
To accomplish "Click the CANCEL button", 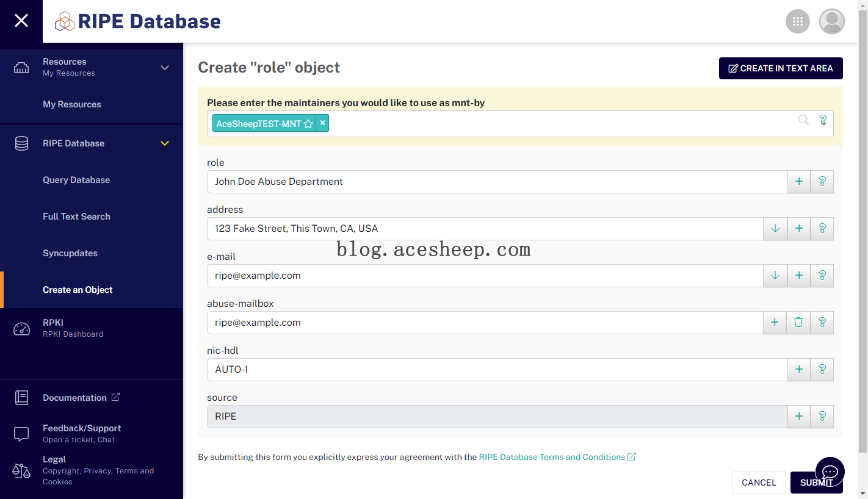I will click(x=759, y=483).
